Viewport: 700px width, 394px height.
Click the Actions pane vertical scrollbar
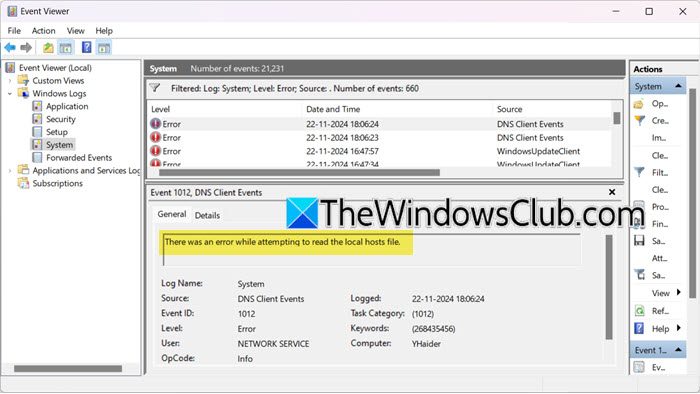692,193
